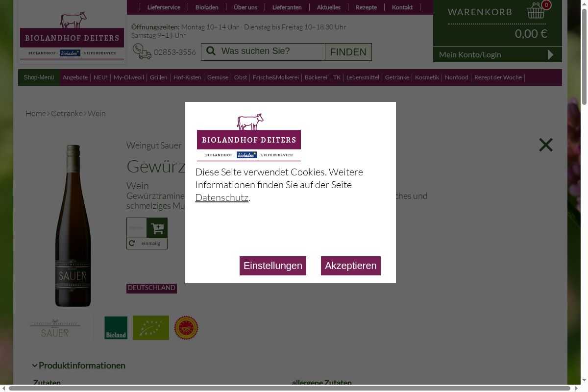Select Rezepte in the top navigation
Screen dimensions: 588x392
coord(366,7)
